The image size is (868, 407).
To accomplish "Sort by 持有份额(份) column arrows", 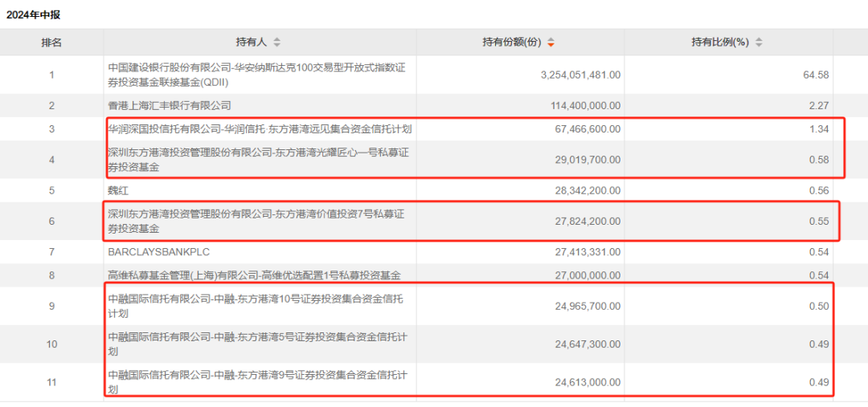I will [x=551, y=42].
